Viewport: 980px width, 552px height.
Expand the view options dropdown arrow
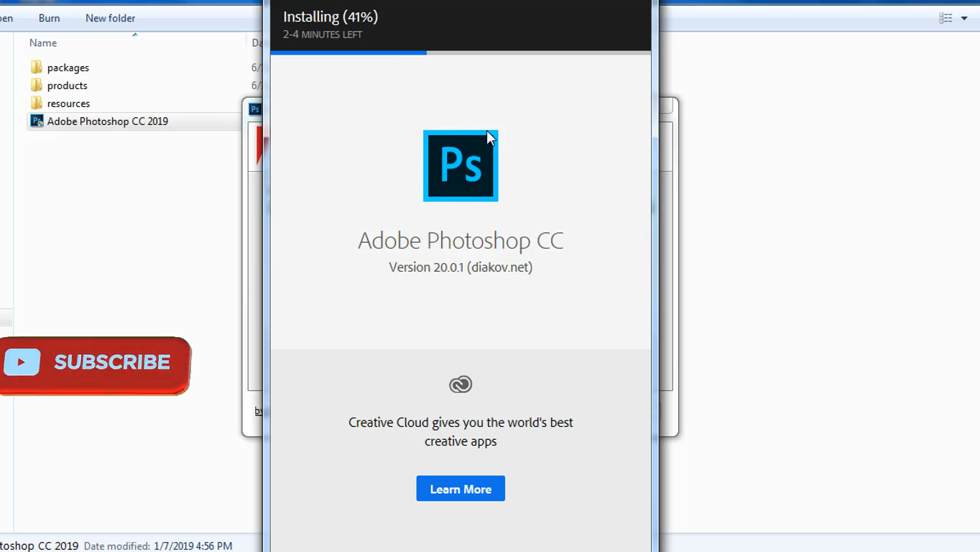(x=964, y=18)
